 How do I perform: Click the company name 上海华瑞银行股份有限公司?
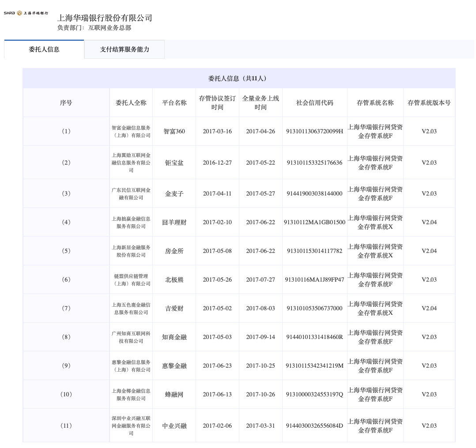click(x=105, y=18)
